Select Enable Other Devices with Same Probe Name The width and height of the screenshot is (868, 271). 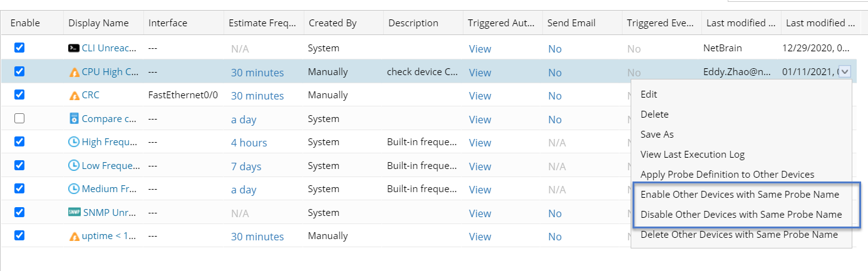tap(740, 195)
